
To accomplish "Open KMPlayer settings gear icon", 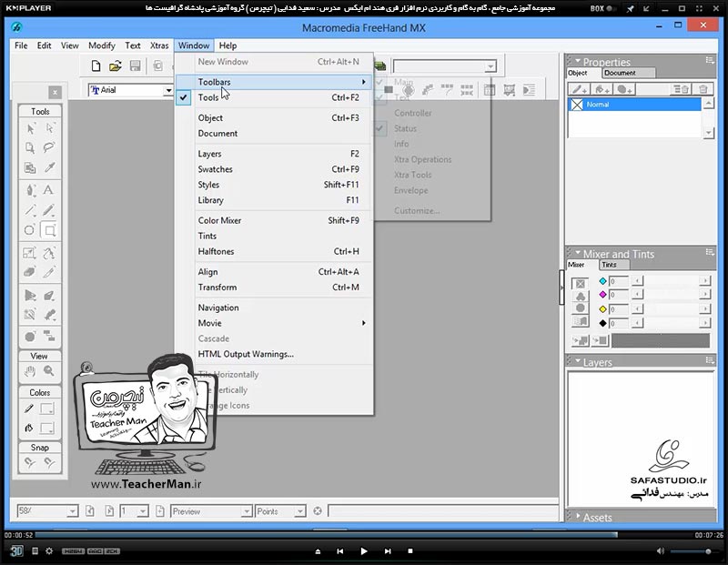I will pyautogui.click(x=49, y=551).
